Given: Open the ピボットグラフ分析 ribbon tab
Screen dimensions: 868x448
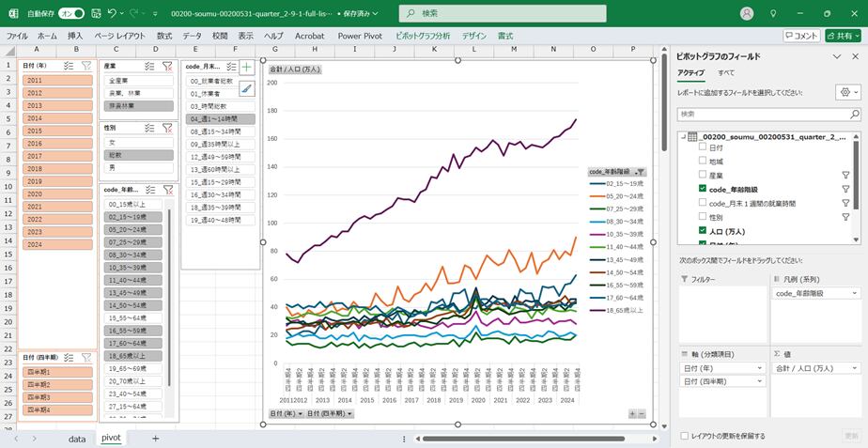Looking at the screenshot, I should (423, 36).
